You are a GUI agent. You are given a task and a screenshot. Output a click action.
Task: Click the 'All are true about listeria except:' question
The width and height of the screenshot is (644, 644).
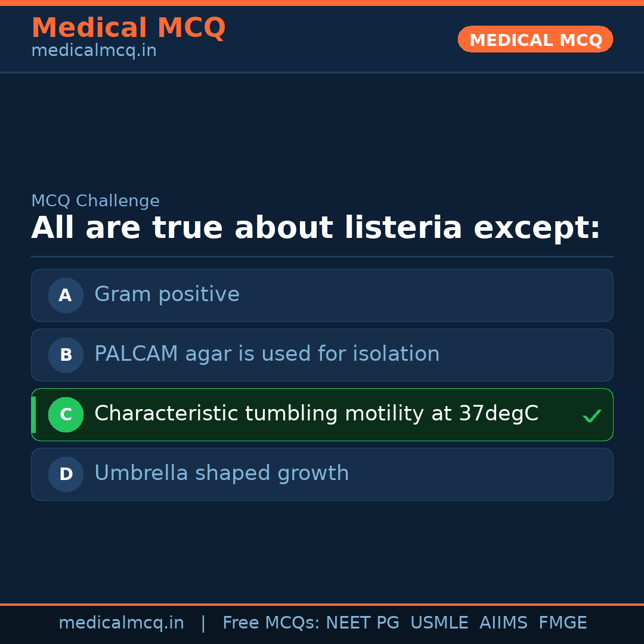click(315, 228)
